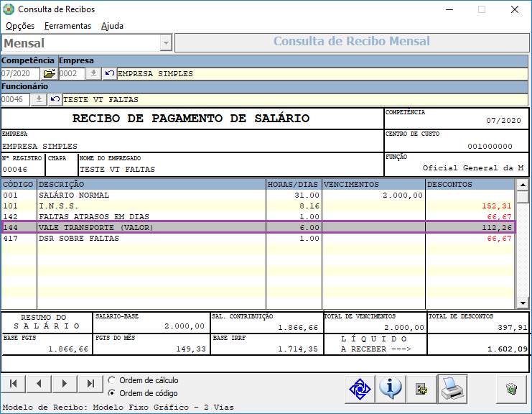Expand the Mensal dropdown
This screenshot has width=532, height=414.
coord(166,43)
